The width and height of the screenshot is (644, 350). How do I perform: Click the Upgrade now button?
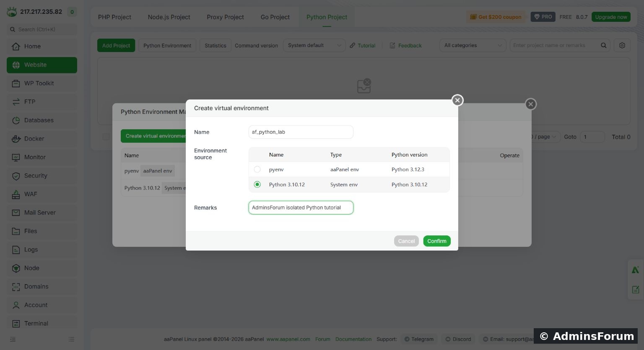click(611, 17)
